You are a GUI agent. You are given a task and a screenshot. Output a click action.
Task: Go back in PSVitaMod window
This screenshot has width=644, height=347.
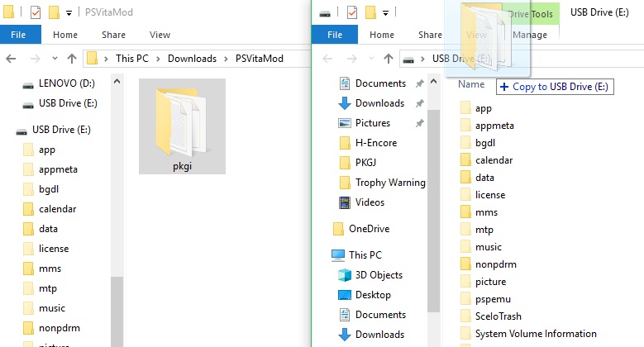[x=11, y=59]
